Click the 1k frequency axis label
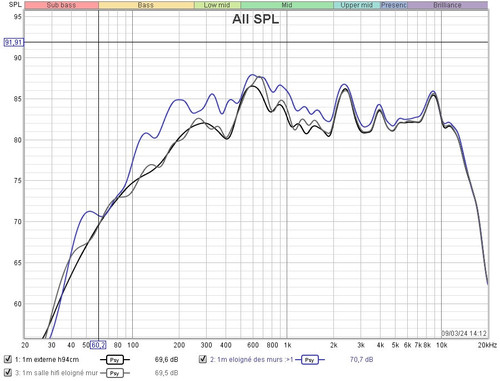500x381 pixels. (x=287, y=345)
